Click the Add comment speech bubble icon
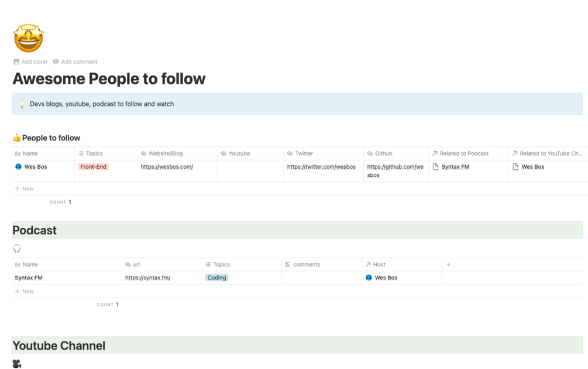Viewport: 588px width, 369px height. [56, 61]
